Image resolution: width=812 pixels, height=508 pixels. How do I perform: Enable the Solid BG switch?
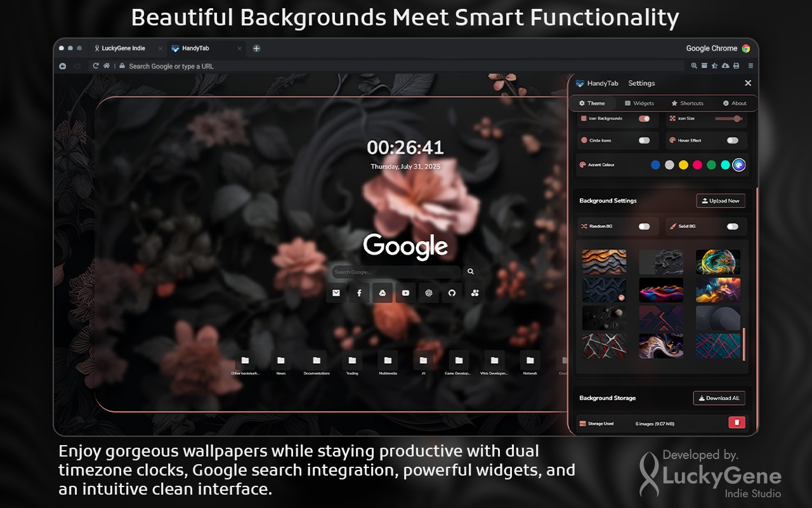[x=733, y=226]
